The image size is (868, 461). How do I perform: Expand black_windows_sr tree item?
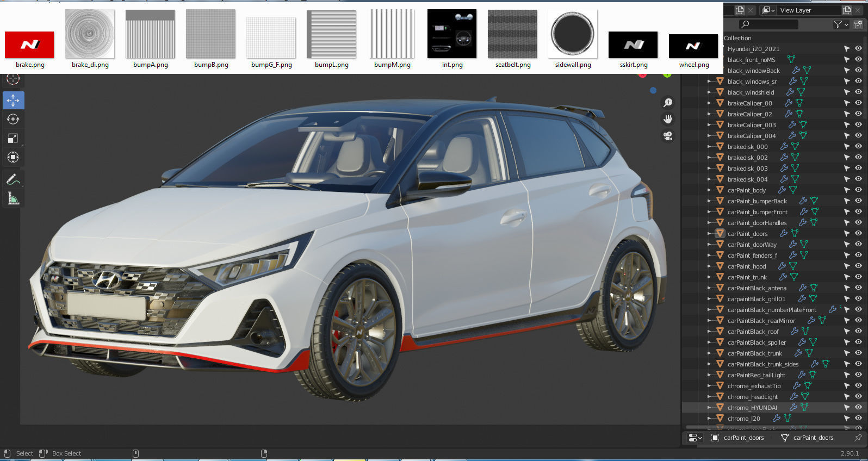(709, 81)
